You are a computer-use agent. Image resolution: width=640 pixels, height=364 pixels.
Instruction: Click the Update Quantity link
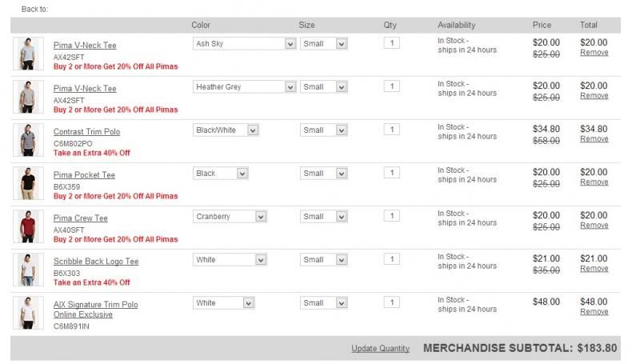pyautogui.click(x=380, y=349)
